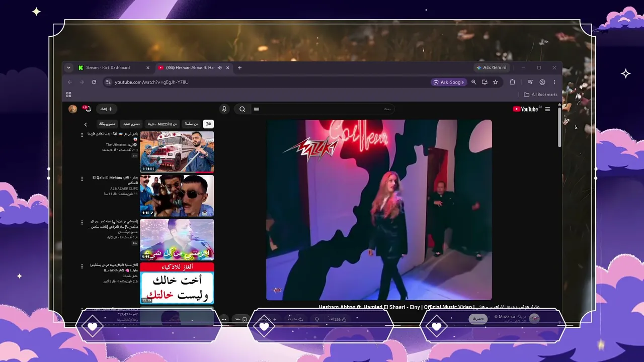
Task: Share the video with the share button
Action: [x=295, y=319]
